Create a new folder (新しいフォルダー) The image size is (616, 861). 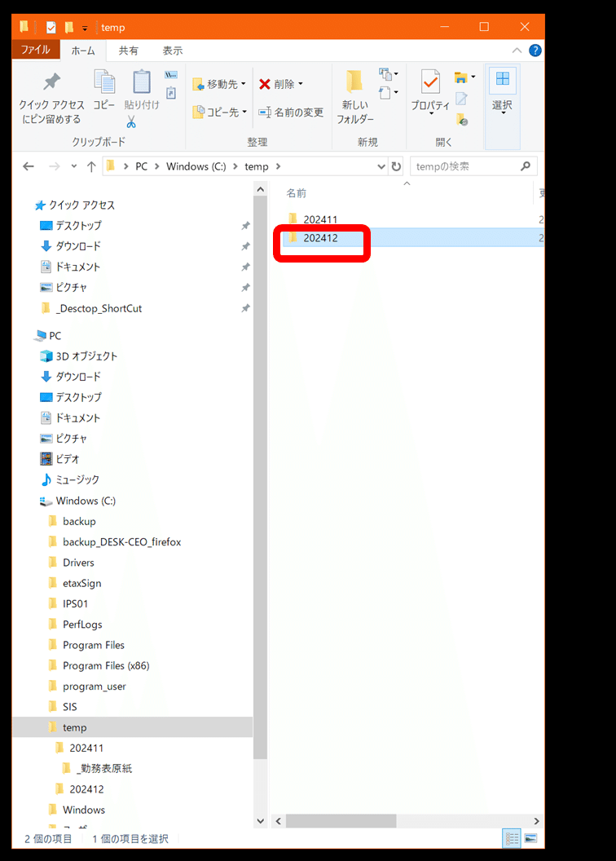355,97
